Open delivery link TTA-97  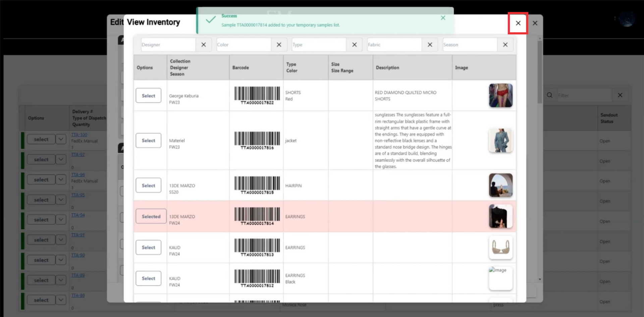click(x=78, y=154)
